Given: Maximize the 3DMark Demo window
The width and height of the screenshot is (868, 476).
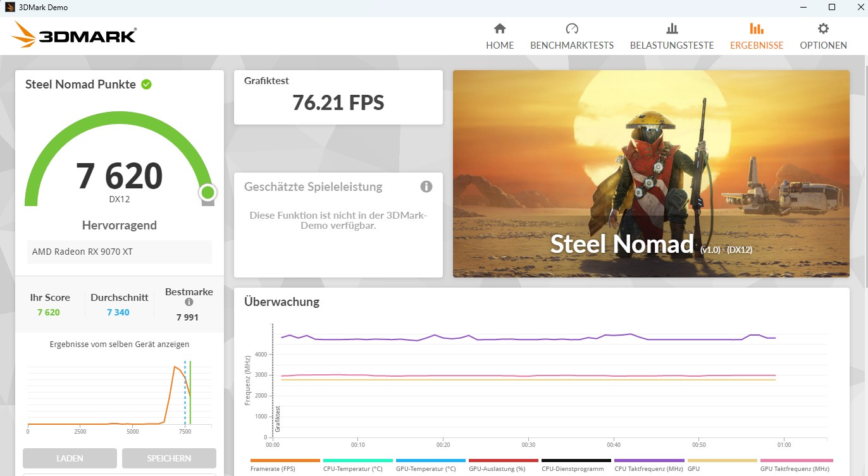Looking at the screenshot, I should [831, 8].
